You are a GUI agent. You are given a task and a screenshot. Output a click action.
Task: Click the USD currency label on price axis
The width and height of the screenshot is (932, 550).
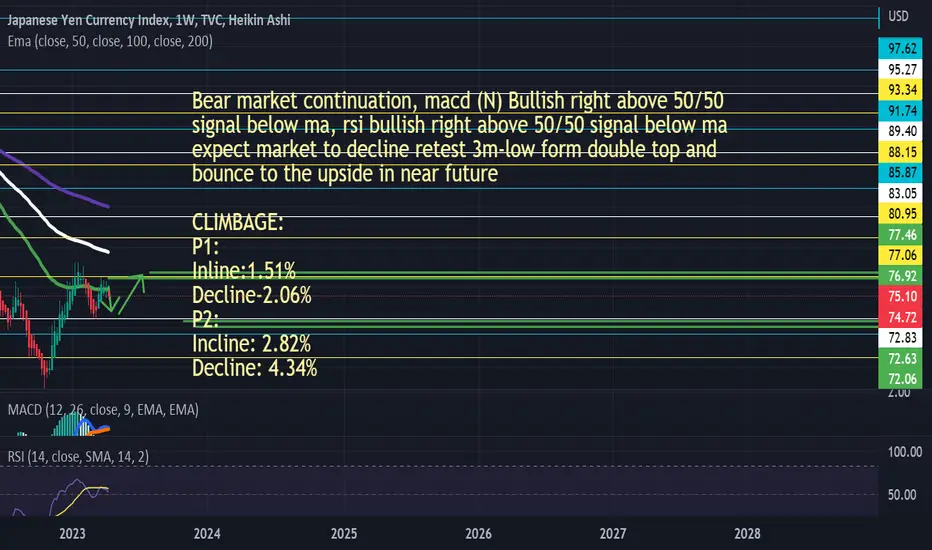click(x=898, y=16)
